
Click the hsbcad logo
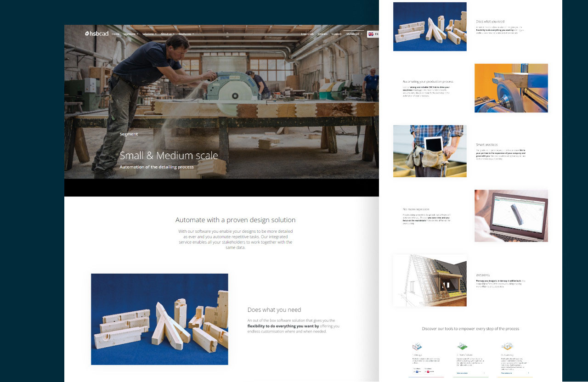point(96,34)
